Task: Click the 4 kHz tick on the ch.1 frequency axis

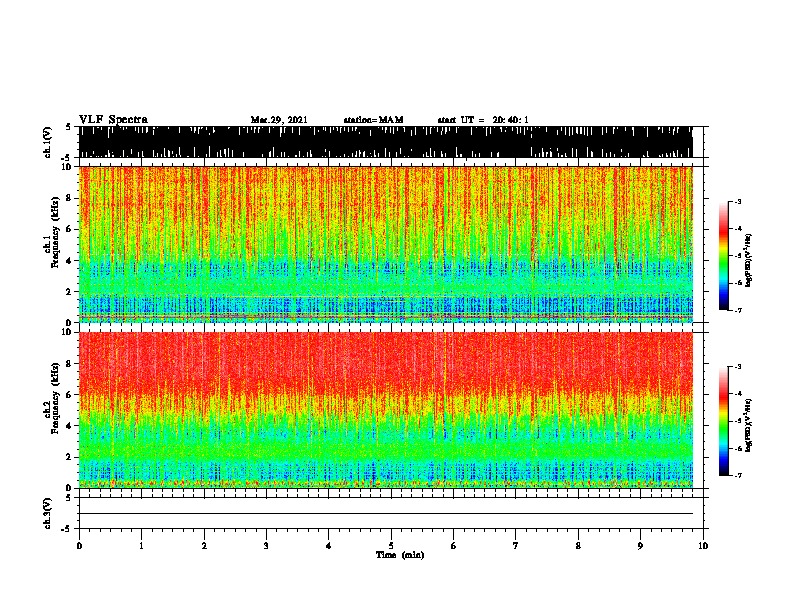Action: pyautogui.click(x=70, y=261)
